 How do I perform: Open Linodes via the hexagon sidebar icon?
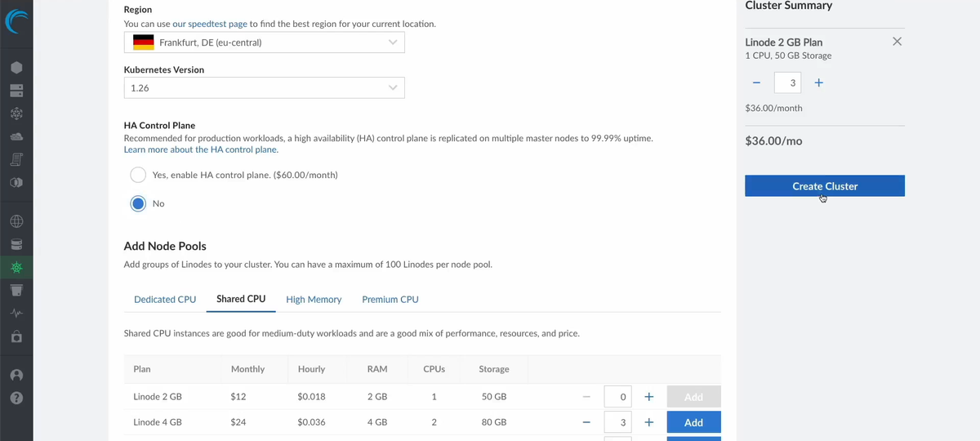click(x=16, y=68)
